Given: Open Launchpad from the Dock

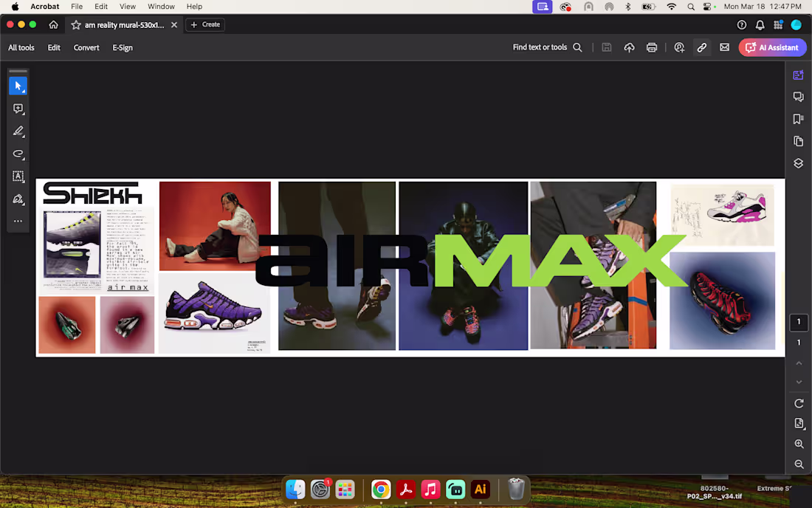Looking at the screenshot, I should click(345, 490).
